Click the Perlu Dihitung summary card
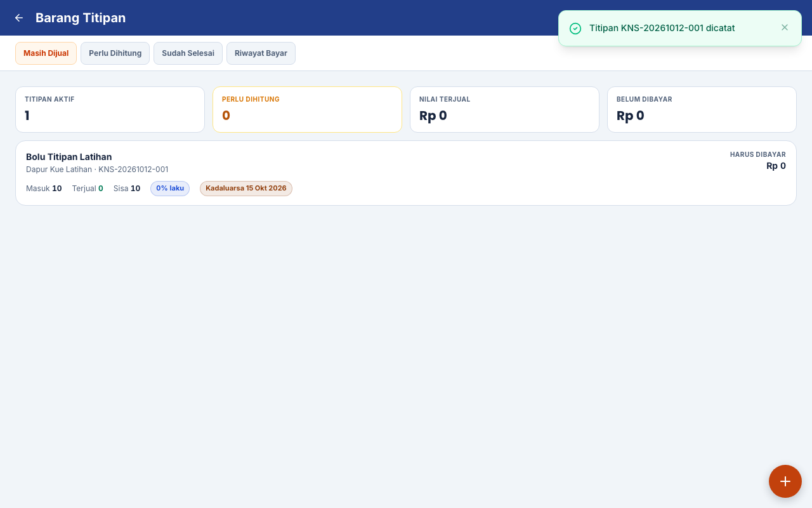 307,109
